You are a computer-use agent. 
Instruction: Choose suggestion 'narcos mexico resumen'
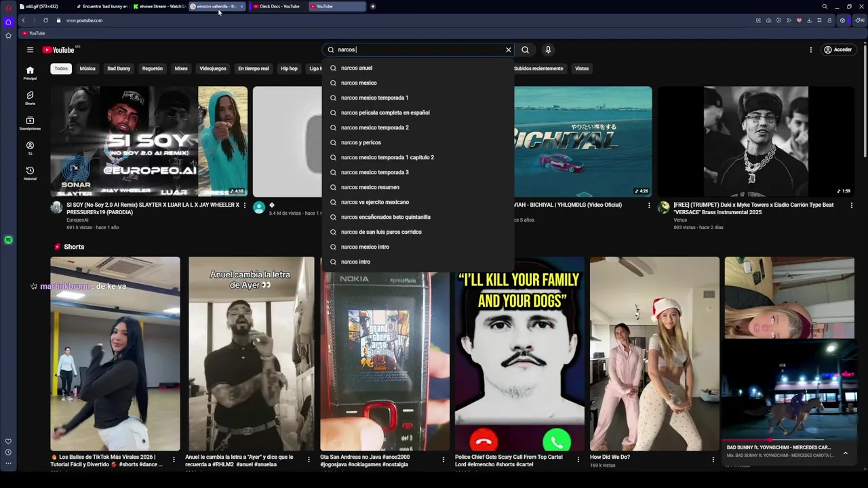418,187
